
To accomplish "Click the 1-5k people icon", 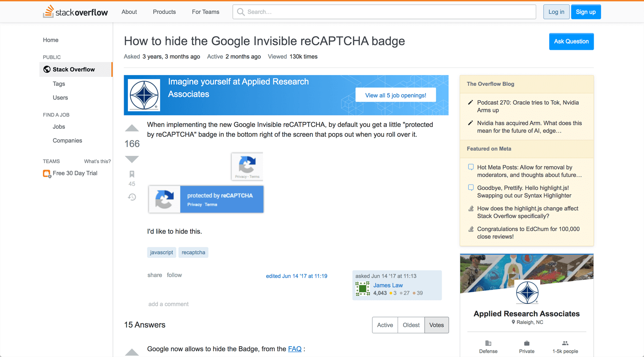I will (565, 343).
